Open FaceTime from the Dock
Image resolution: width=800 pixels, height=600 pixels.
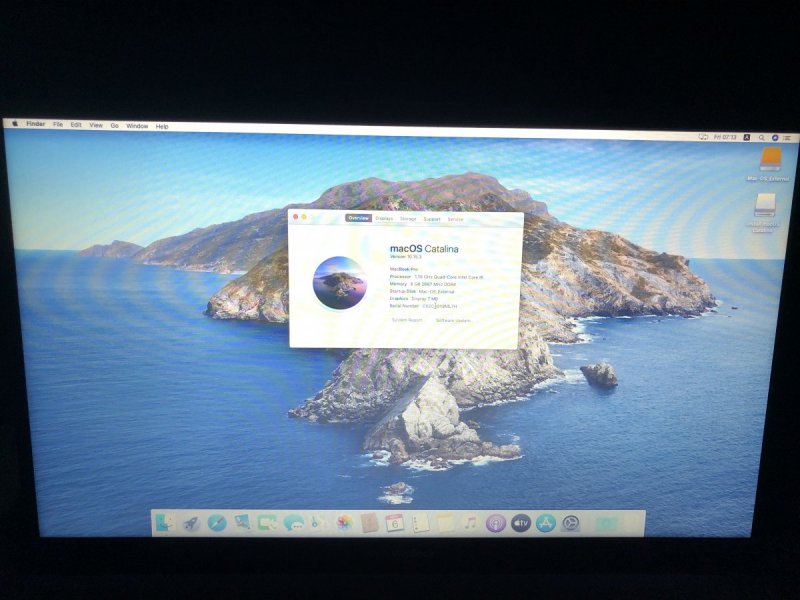coord(267,523)
